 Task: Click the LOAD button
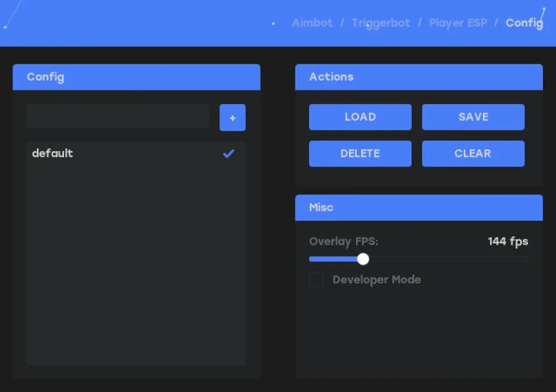click(360, 117)
